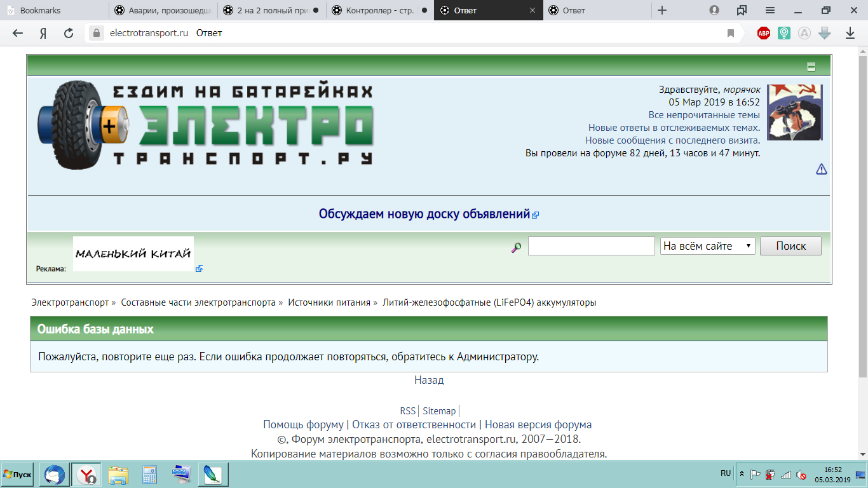Open the "На всём сайте" search scope dropdown
This screenshot has height=488, width=868.
tap(707, 246)
